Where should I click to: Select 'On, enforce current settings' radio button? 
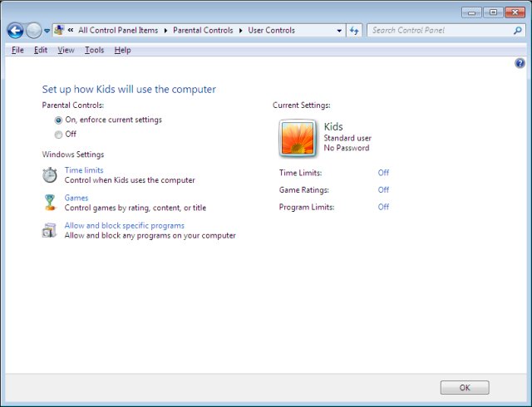(x=58, y=120)
